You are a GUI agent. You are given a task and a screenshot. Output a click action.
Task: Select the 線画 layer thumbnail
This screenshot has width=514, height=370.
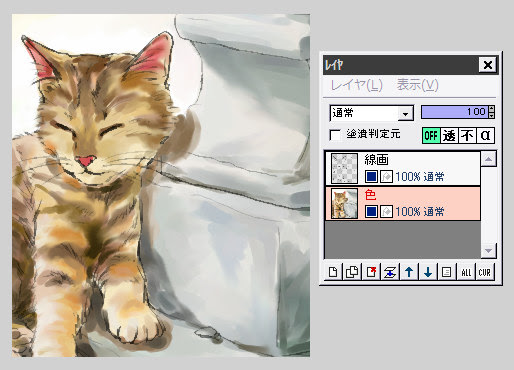tap(344, 168)
